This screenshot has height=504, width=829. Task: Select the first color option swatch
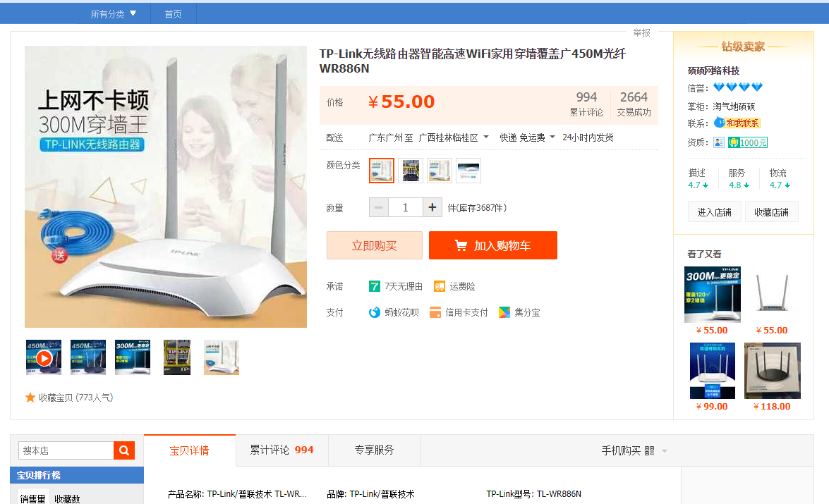(x=382, y=171)
